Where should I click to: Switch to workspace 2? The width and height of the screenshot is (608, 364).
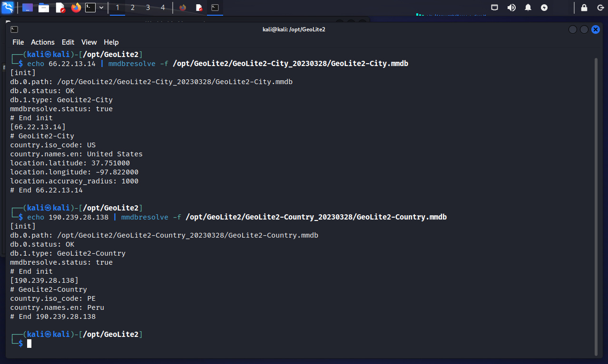133,8
